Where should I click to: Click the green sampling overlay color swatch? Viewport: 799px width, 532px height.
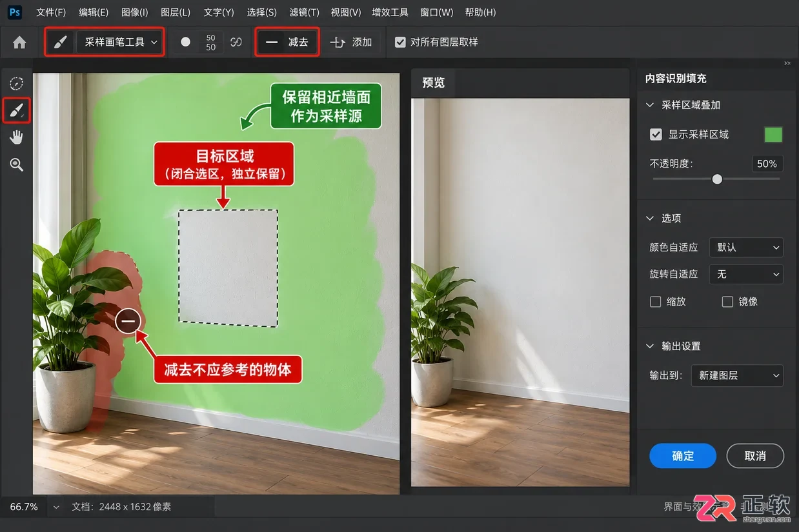click(773, 134)
